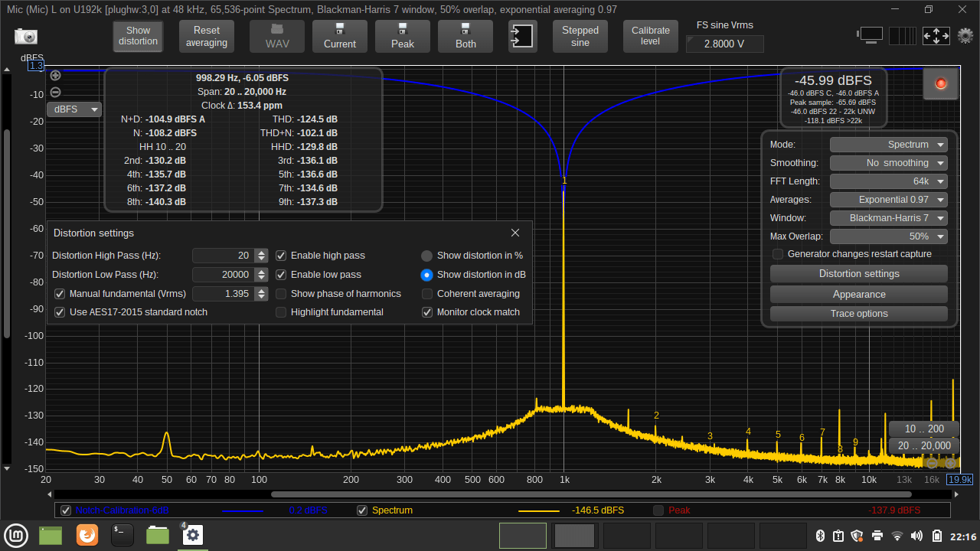This screenshot has height=551, width=980.
Task: Click the WAV save button
Action: point(277,36)
